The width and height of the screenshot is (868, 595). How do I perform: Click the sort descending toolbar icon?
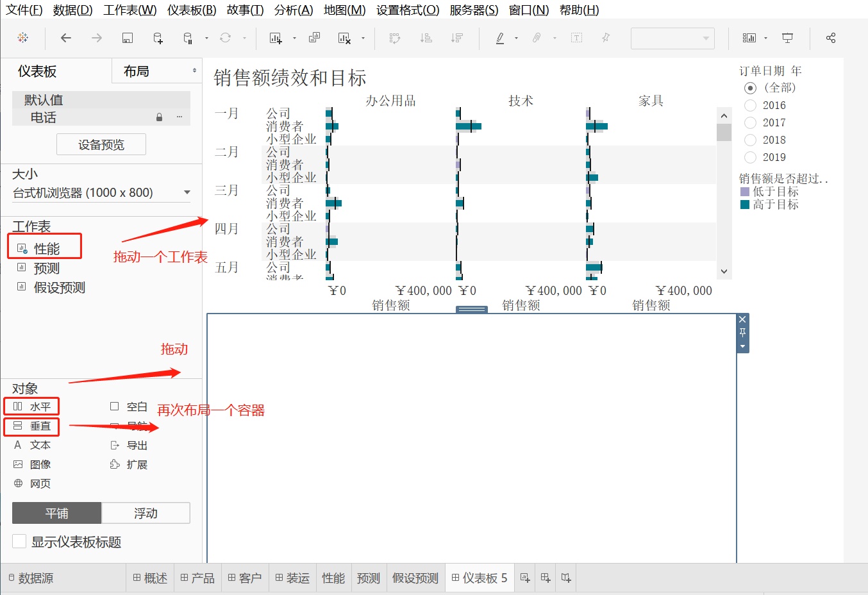456,38
